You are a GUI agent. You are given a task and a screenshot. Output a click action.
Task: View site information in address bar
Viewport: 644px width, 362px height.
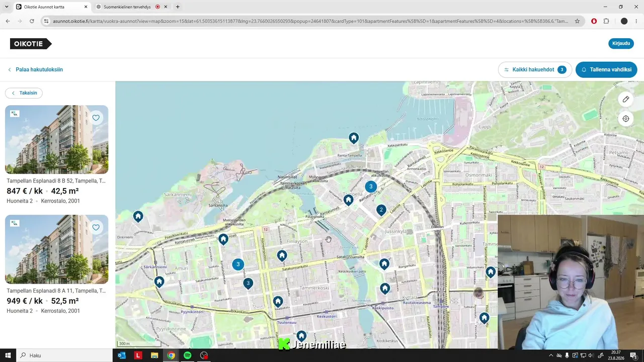[x=46, y=21]
